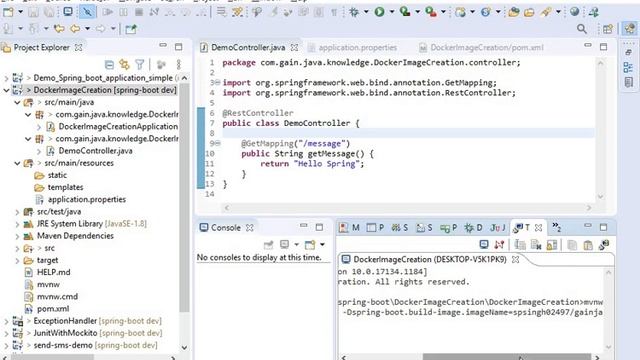The height and width of the screenshot is (360, 640).
Task: Switch to application.properties editor tab
Action: coord(358,48)
